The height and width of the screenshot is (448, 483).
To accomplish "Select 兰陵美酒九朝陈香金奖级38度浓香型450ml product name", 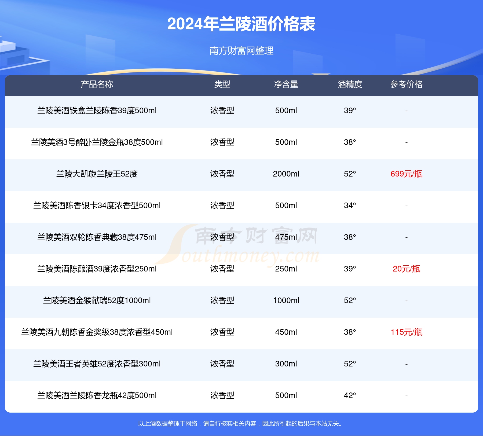I will pos(97,332).
